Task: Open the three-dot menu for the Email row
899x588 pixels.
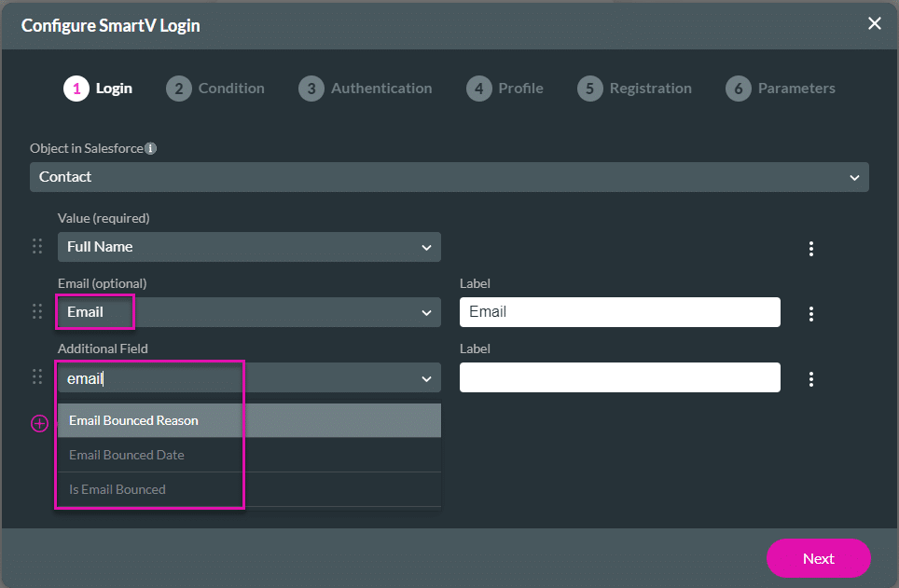Action: pos(811,313)
